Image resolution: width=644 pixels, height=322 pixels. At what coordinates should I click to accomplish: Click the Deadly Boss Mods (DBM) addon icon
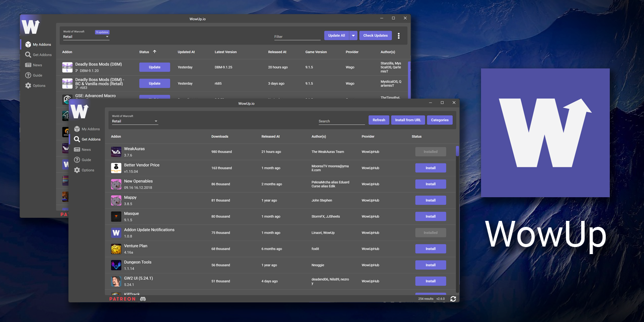point(67,67)
